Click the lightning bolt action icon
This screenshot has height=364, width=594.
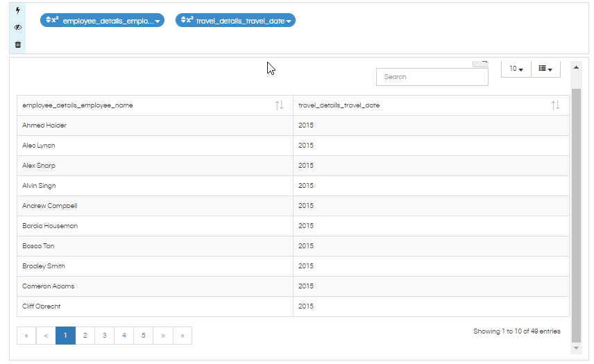pyautogui.click(x=17, y=10)
